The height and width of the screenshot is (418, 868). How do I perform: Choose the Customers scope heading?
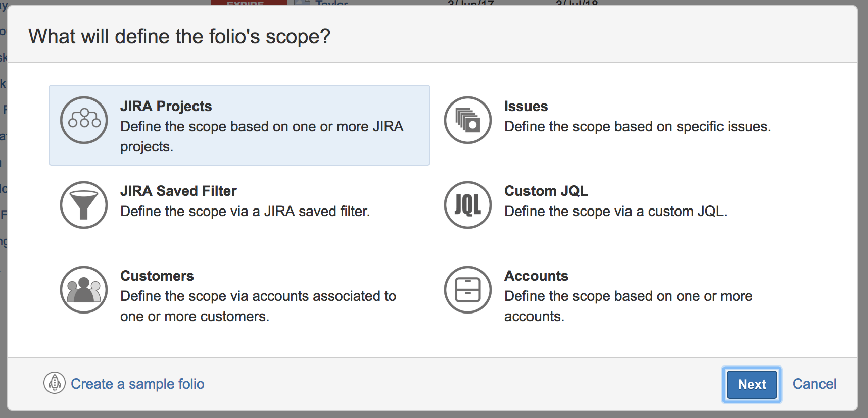(157, 276)
